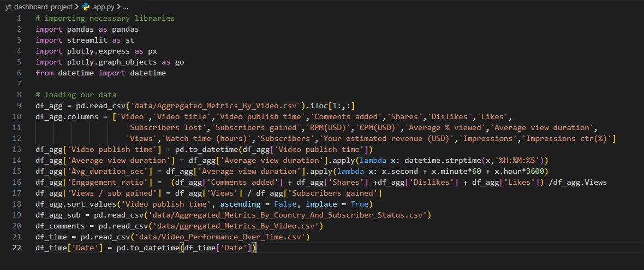Open the breadcrumb ellipsis symbol list
The width and height of the screenshot is (644, 270).
tap(126, 7)
